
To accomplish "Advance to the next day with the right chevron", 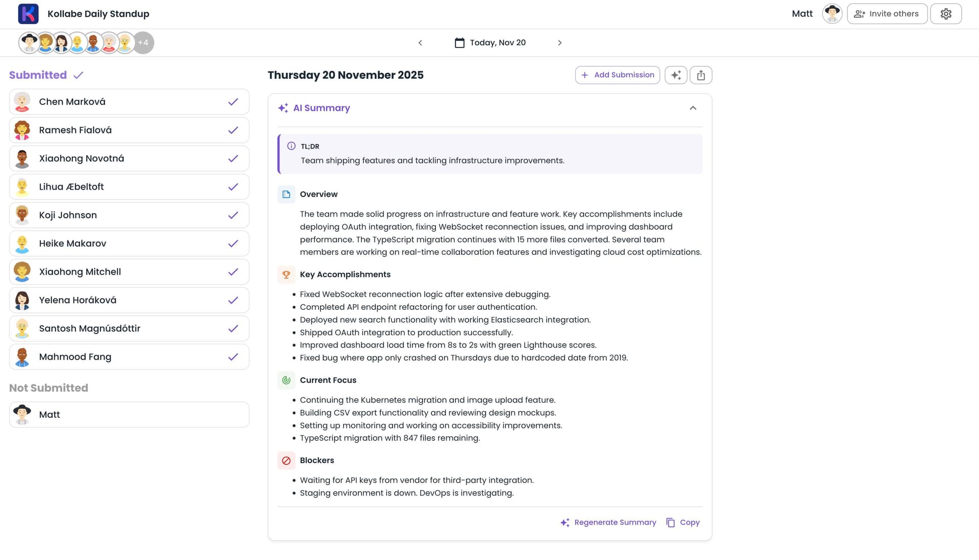I will pyautogui.click(x=560, y=42).
